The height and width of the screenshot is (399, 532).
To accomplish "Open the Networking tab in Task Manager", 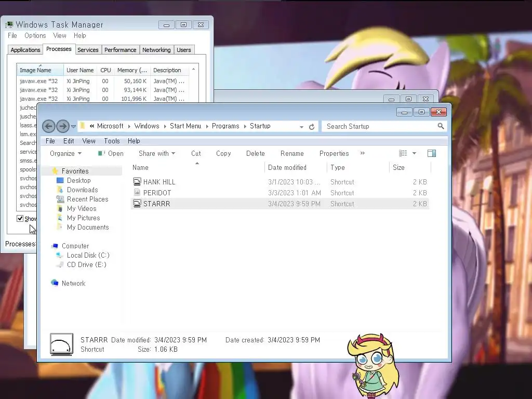I will tap(156, 50).
